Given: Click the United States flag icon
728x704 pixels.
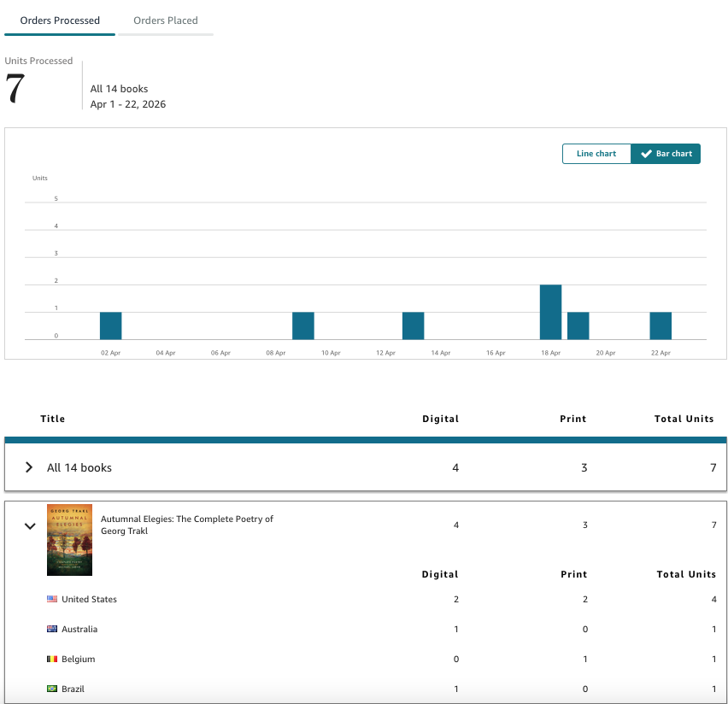Looking at the screenshot, I should point(52,599).
